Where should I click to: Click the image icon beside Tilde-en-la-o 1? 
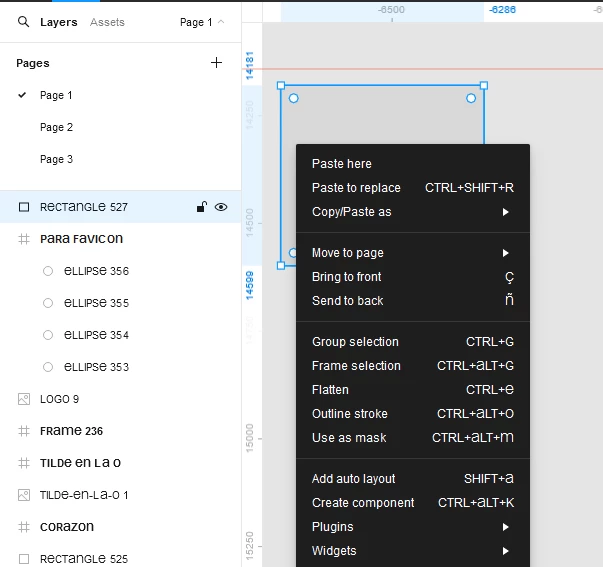pos(24,495)
